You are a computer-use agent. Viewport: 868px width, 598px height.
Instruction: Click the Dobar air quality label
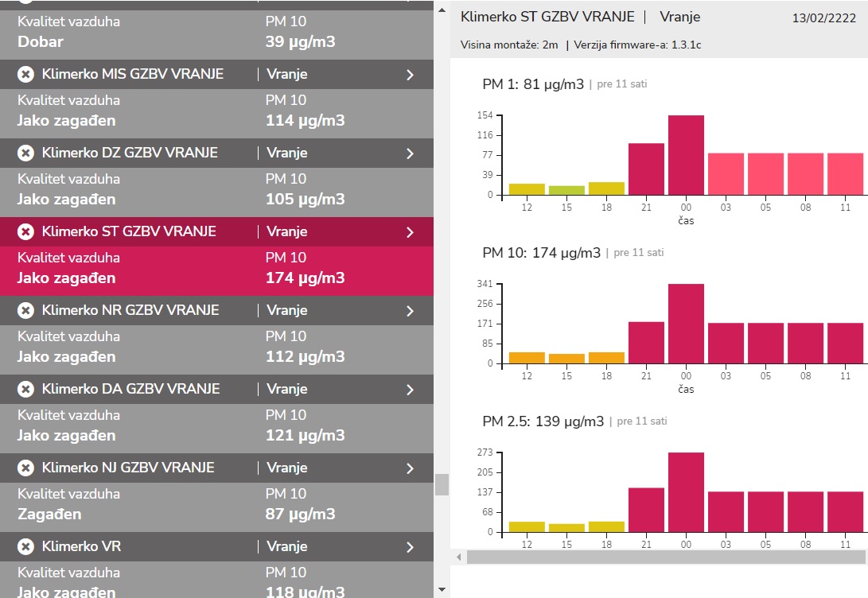(x=41, y=41)
